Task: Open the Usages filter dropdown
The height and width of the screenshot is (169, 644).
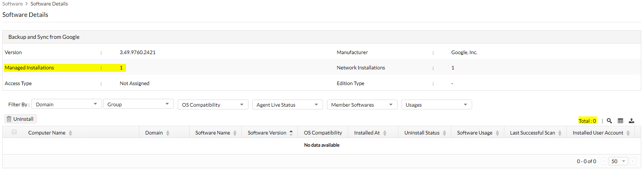Action: click(437, 105)
